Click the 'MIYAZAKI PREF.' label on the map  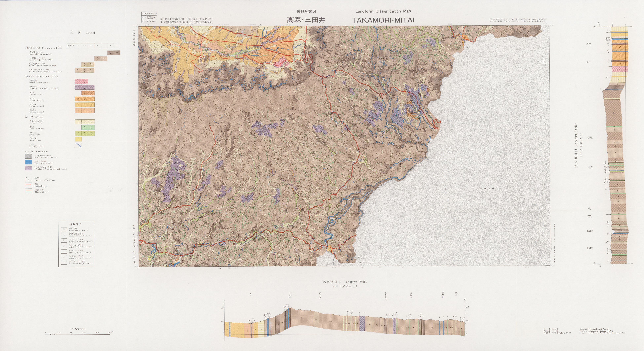(486, 188)
